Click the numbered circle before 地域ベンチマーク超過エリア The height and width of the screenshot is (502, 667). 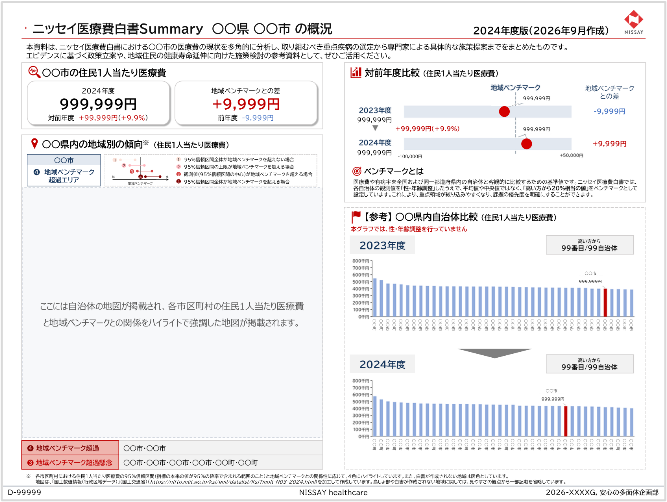[x=37, y=172]
